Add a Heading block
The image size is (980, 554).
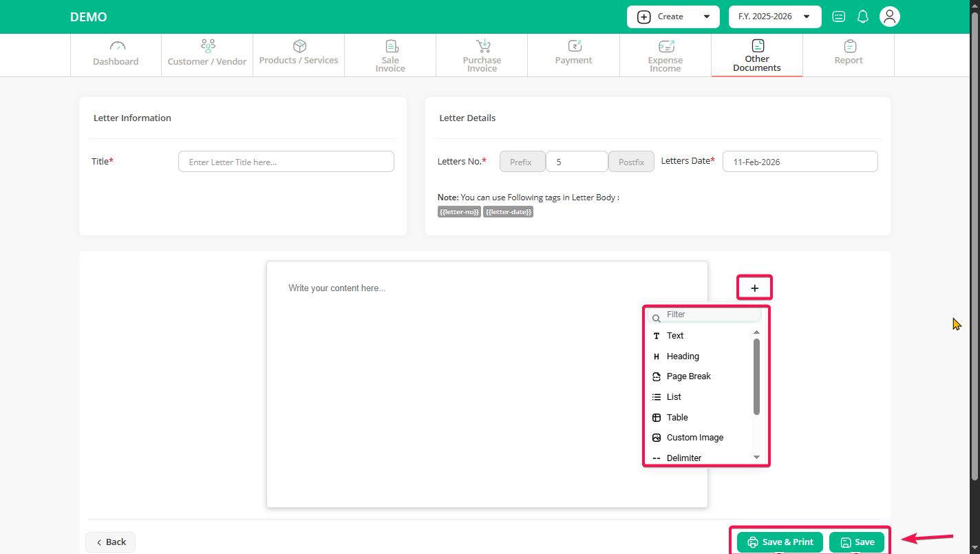[682, 356]
